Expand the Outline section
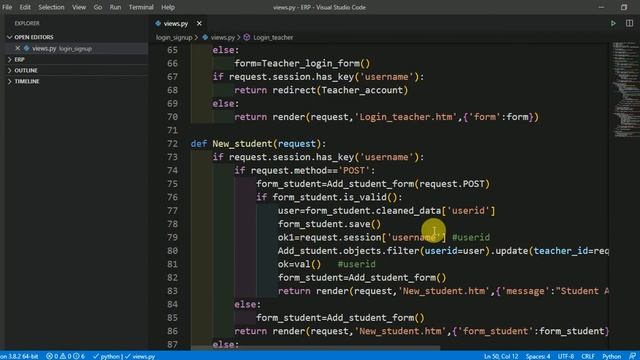 coord(26,71)
